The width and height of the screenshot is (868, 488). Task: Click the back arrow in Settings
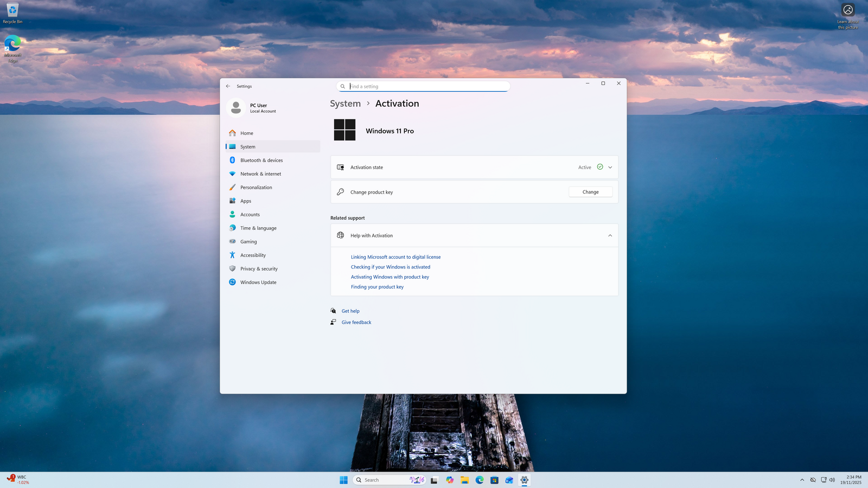228,86
